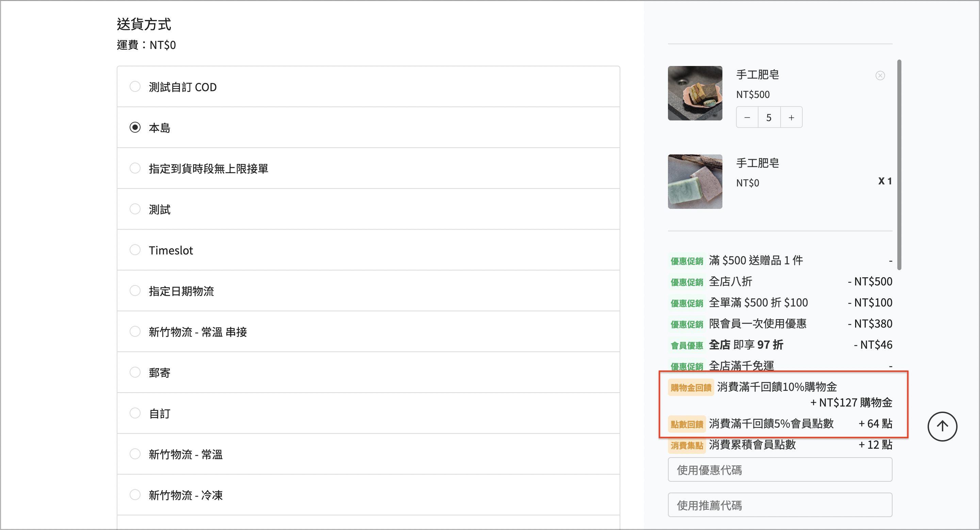980x530 pixels.
Task: Click the NT$500 soap product thumbnail
Action: tap(695, 93)
